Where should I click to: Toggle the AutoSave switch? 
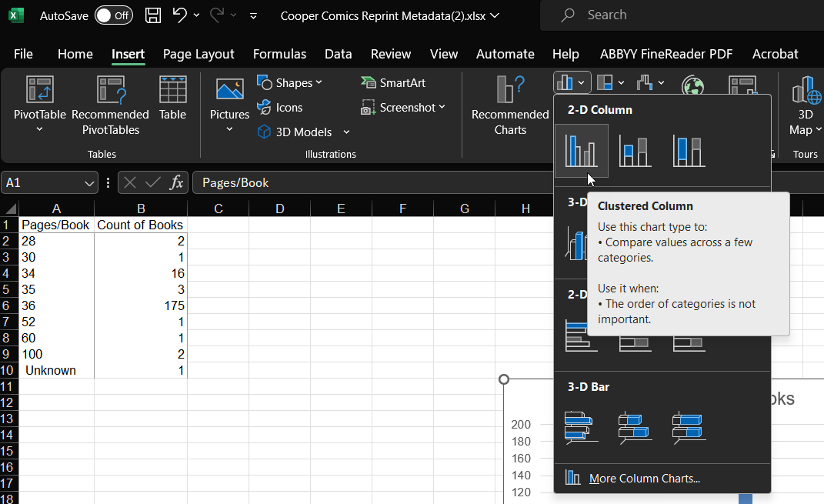113,15
